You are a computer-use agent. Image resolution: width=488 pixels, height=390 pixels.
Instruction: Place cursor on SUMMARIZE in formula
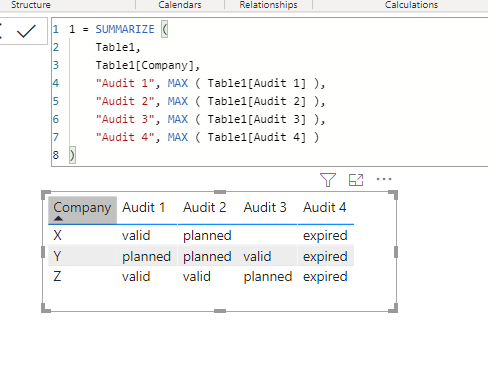click(x=125, y=29)
